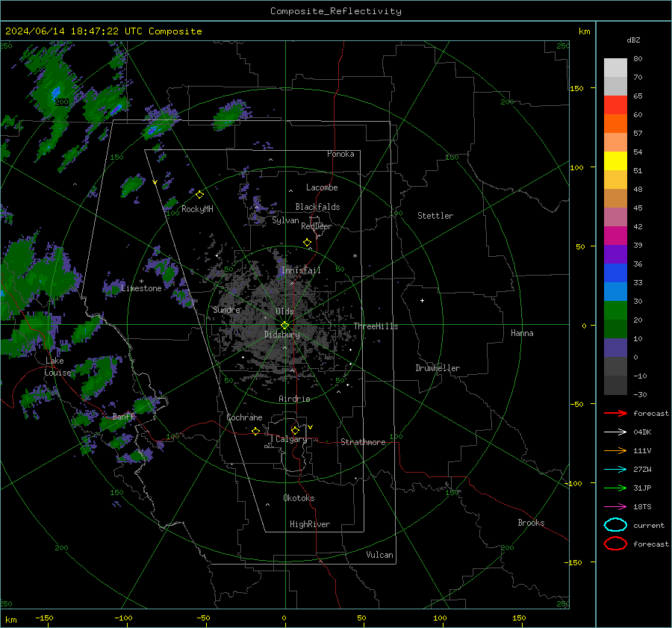Viewport: 672px width, 628px height.
Task: Click the 18TS legend label text
Action: [x=642, y=507]
